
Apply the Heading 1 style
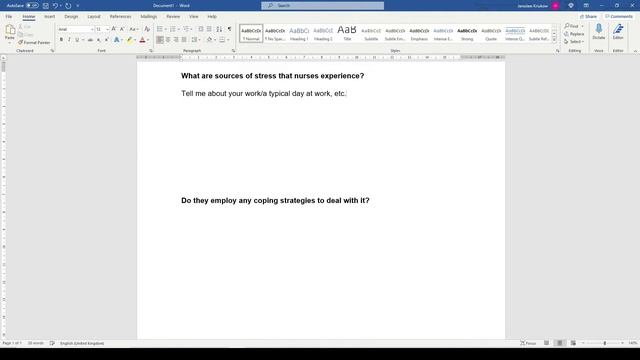[299, 33]
